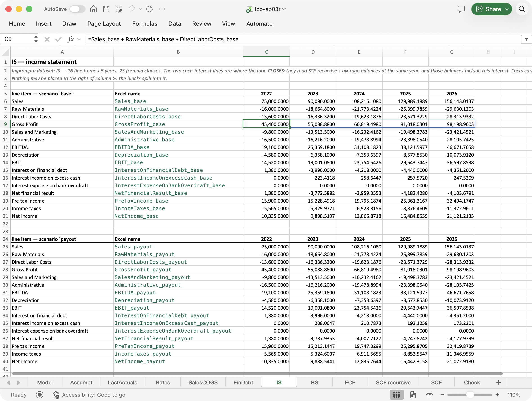Click the Select All corner triangle
532x401 pixels.
coord(5,52)
